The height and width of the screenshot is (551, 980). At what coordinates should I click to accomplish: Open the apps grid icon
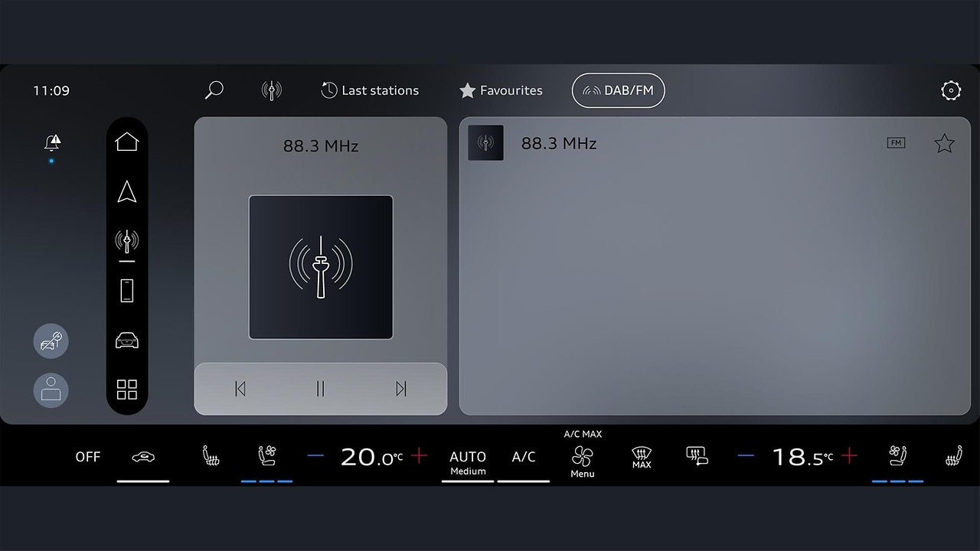[x=127, y=390]
